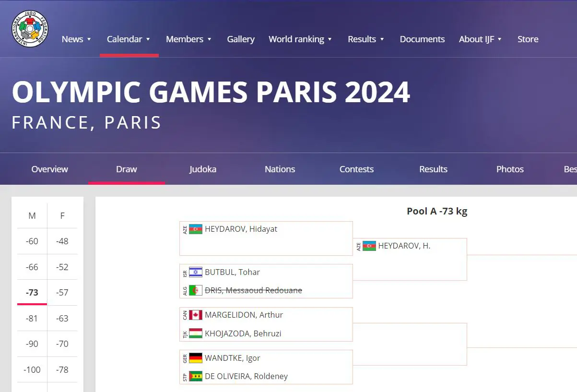Click Israel flag beside BUTBUL, Tohar

pos(196,273)
